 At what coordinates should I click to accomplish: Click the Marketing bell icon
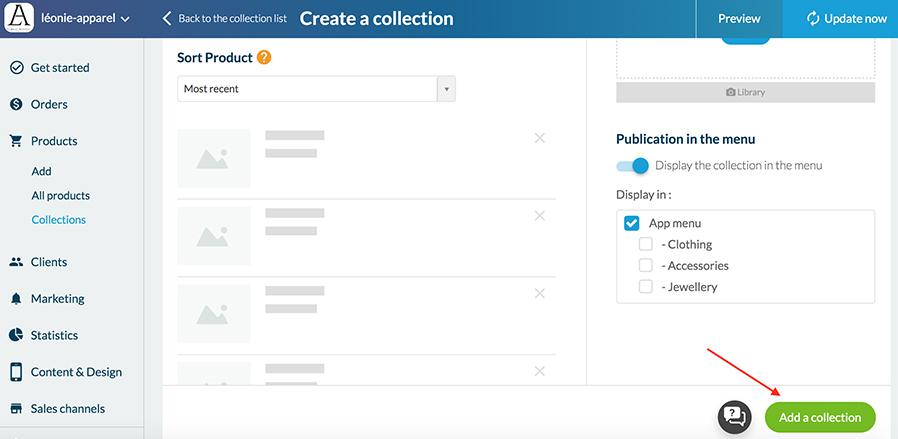tap(16, 299)
